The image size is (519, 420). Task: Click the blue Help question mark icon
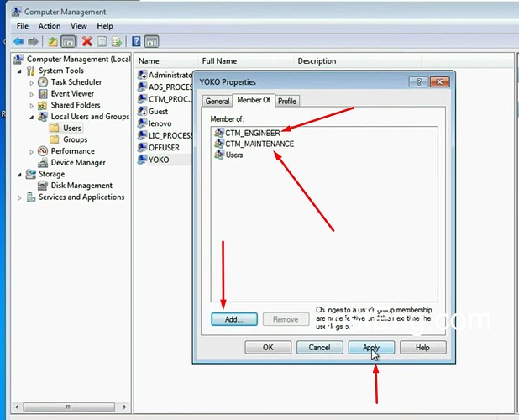point(136,42)
